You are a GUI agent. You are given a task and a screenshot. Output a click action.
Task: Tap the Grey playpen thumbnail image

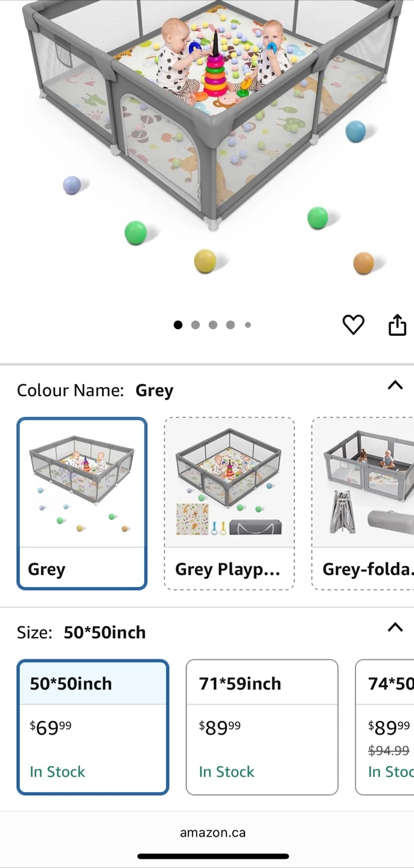pyautogui.click(x=82, y=483)
